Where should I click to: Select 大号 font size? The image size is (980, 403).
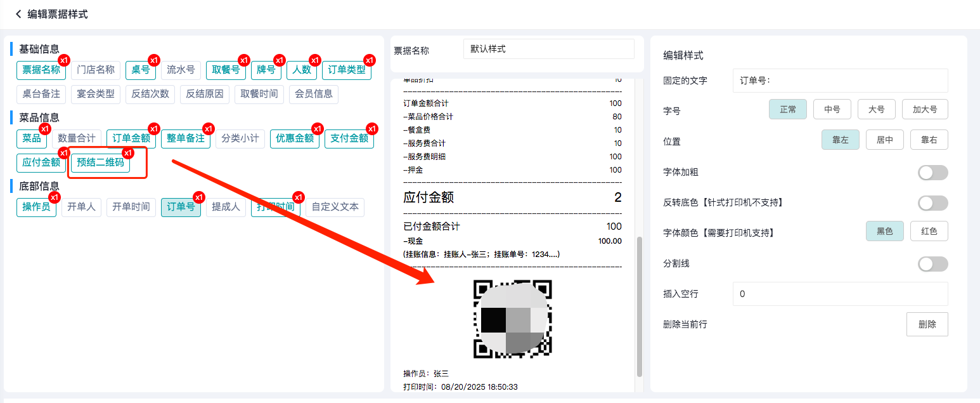click(x=877, y=109)
